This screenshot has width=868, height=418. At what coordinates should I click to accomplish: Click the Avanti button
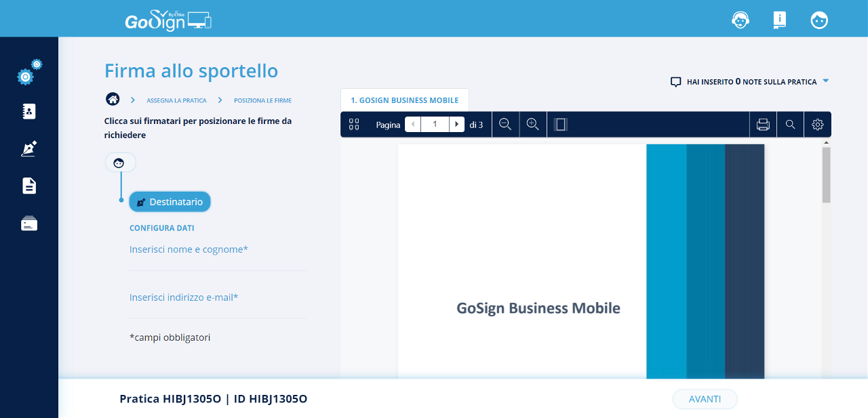point(705,399)
